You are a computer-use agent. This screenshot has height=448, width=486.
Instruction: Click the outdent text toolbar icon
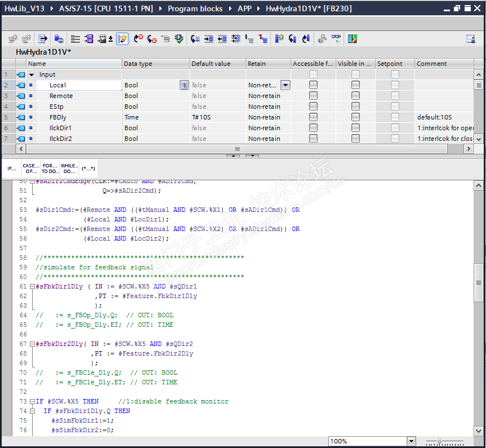click(x=222, y=39)
